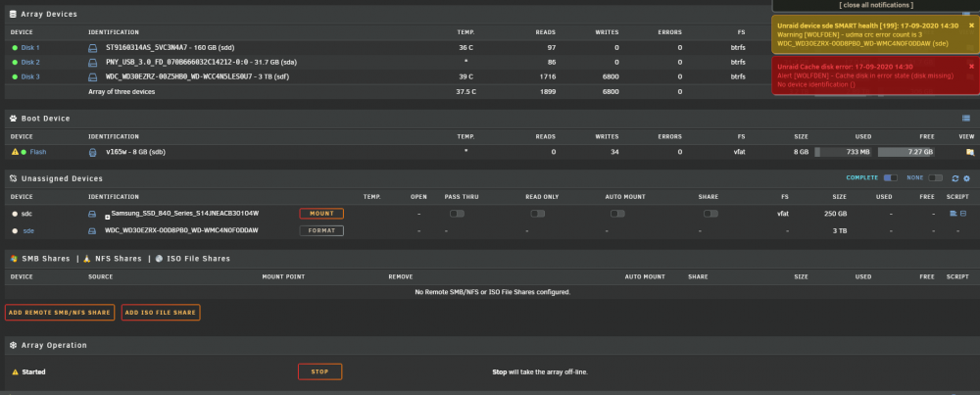Open the Disk 3 link

click(x=30, y=76)
